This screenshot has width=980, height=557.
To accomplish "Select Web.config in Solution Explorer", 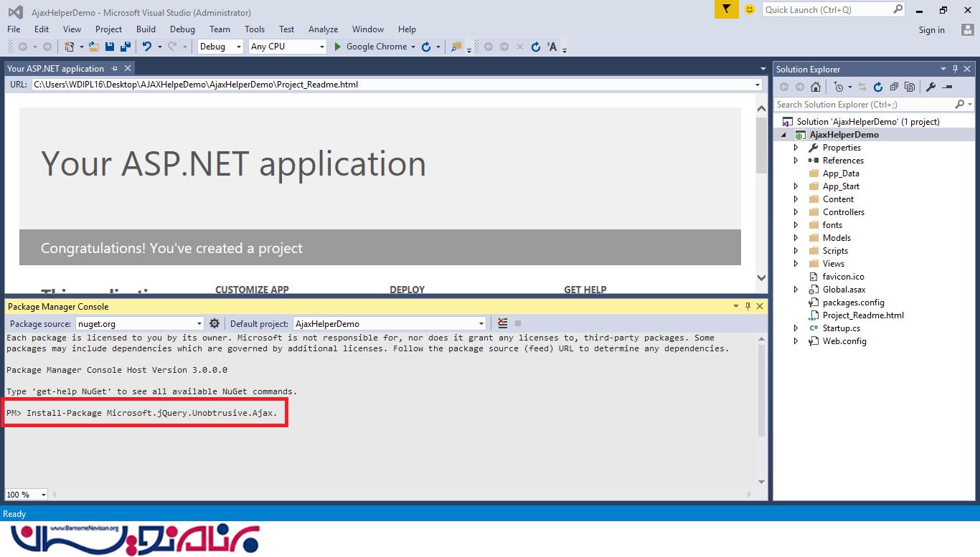I will (844, 341).
